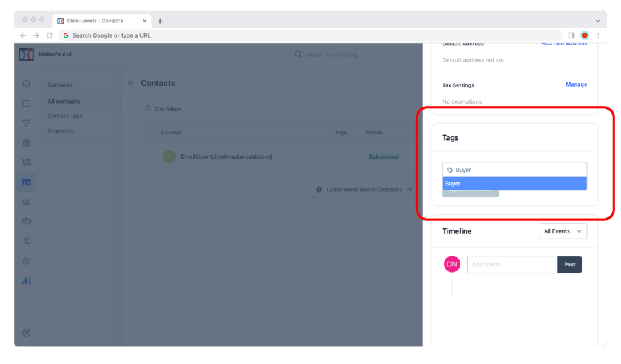
Task: Click the contacts search box with Dim Nikov
Action: click(x=281, y=109)
